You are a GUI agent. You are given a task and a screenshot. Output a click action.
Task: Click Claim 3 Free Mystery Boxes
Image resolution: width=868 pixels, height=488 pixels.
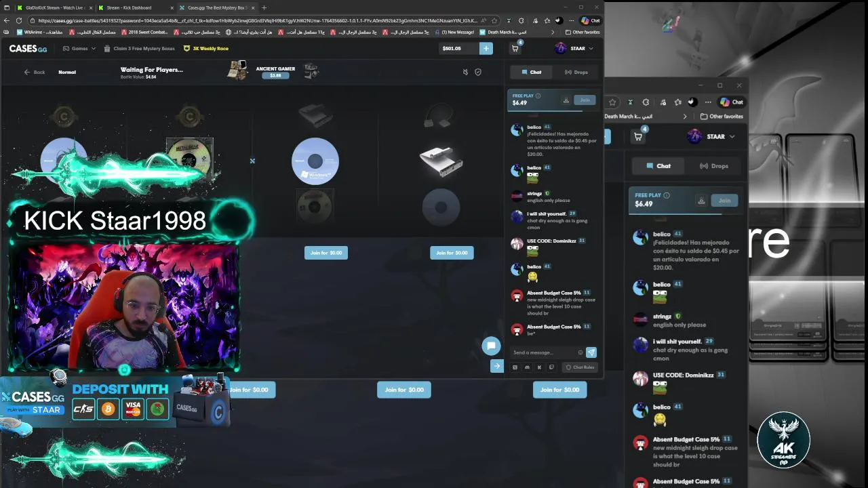point(139,48)
